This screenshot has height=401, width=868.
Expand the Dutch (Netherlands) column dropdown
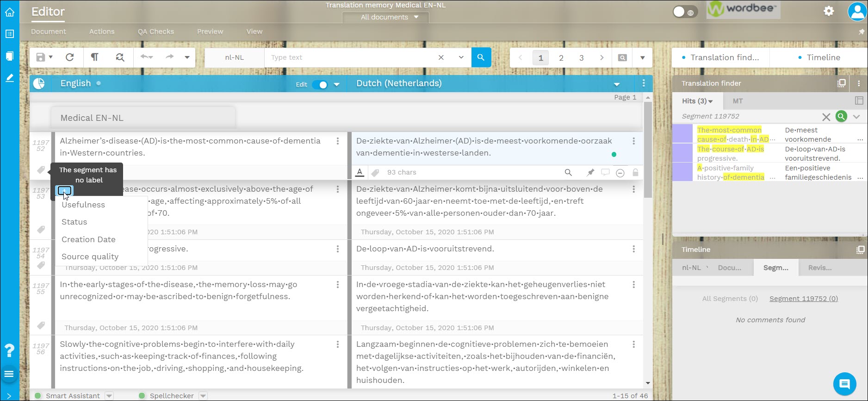[x=616, y=84]
